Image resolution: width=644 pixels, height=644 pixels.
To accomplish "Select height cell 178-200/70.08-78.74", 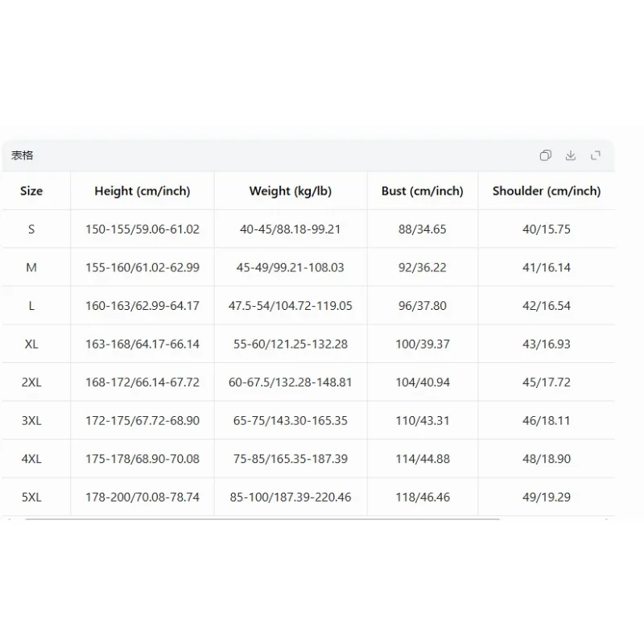I will [142, 497].
